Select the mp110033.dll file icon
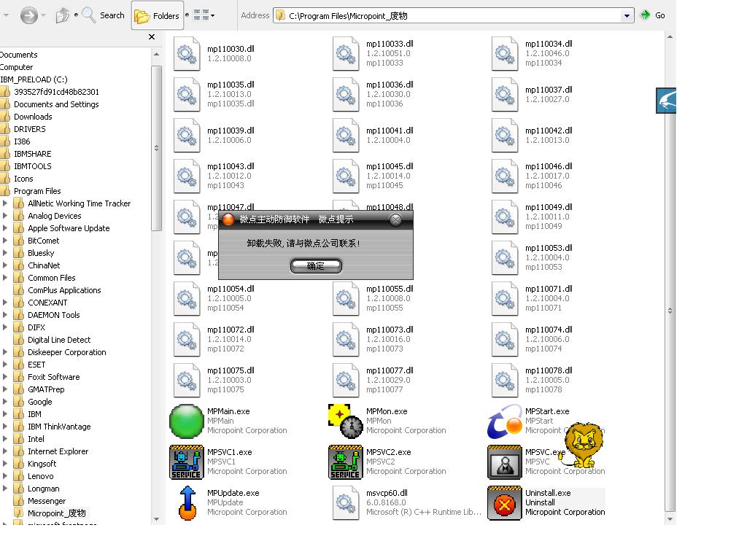 click(346, 54)
